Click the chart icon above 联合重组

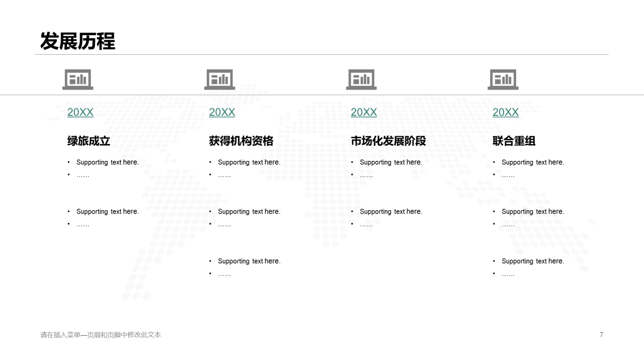[x=503, y=79]
